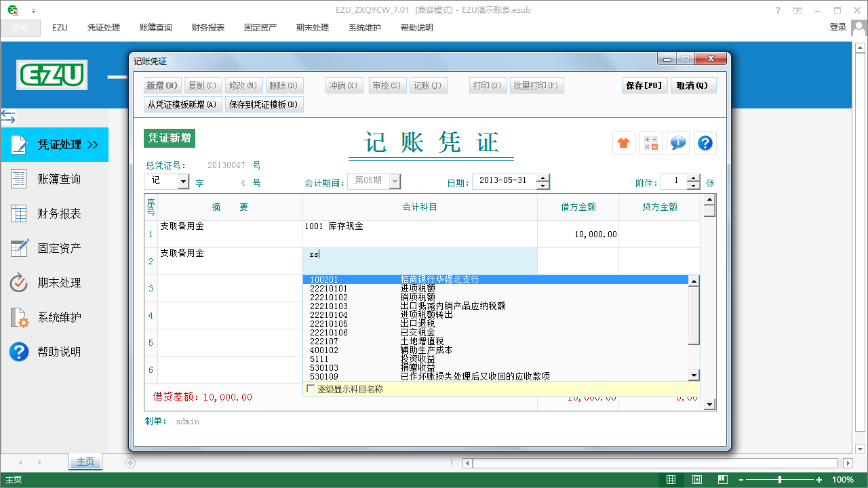Increase 附件 count with up arrow

point(693,178)
